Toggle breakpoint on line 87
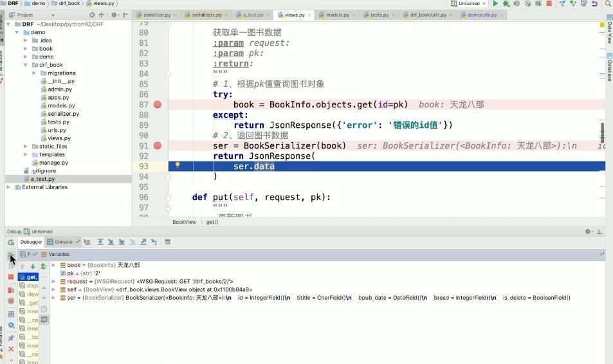This screenshot has height=364, width=613. 158,105
